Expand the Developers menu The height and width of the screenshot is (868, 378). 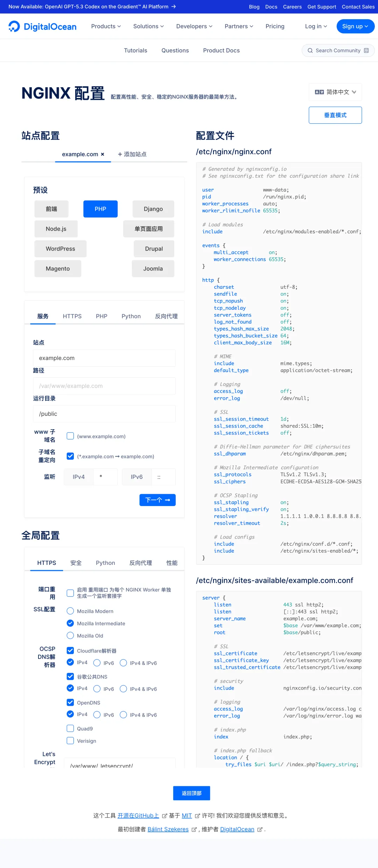point(194,26)
